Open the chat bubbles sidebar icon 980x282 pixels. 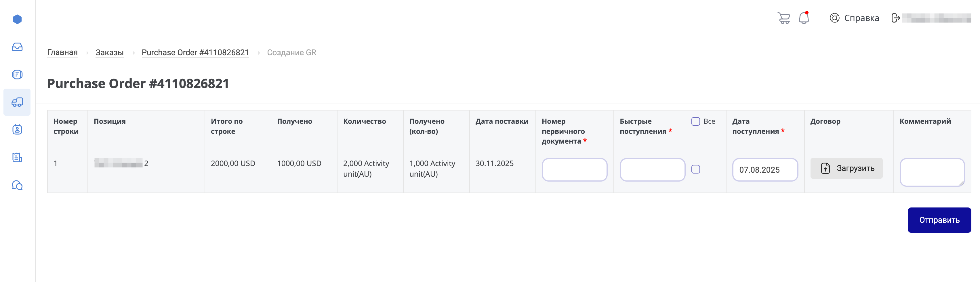tap(17, 185)
